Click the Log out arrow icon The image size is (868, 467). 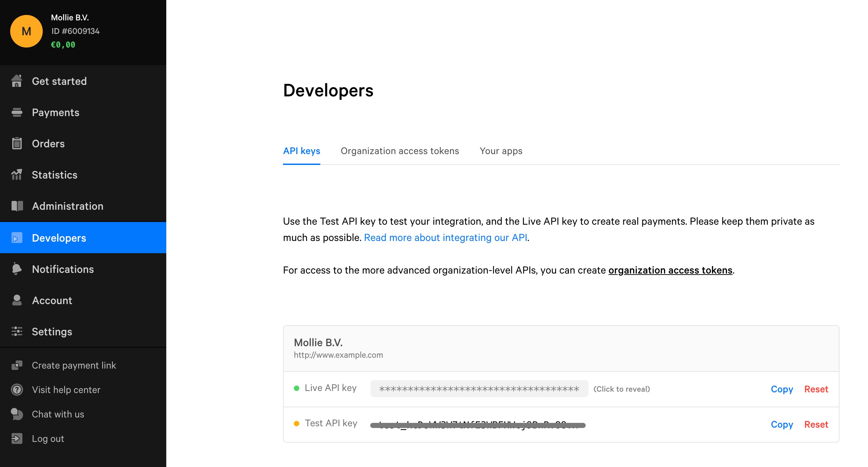pyautogui.click(x=17, y=438)
